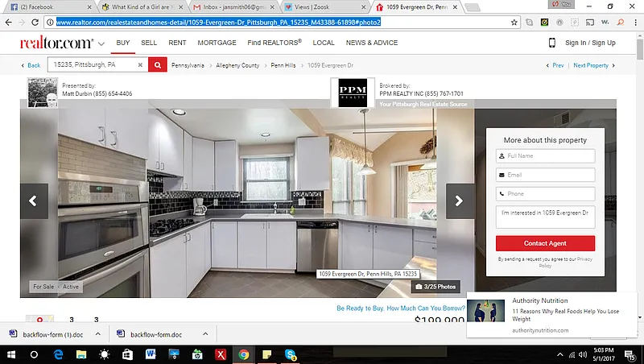
Task: Click the Full Name input field
Action: [545, 155]
